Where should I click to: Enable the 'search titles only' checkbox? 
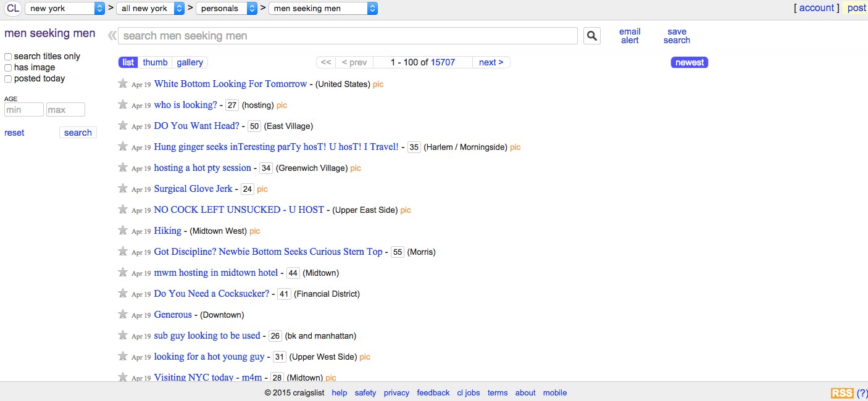[x=8, y=57]
